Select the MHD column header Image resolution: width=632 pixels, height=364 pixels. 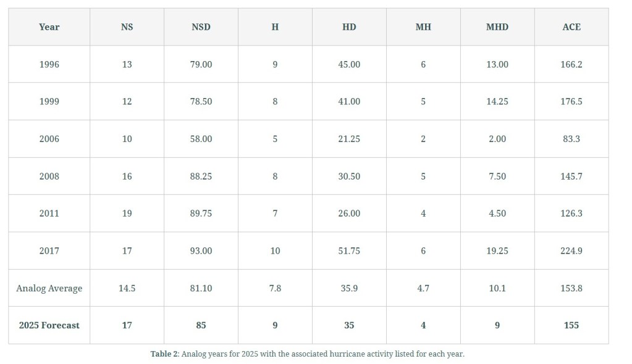[x=497, y=27]
